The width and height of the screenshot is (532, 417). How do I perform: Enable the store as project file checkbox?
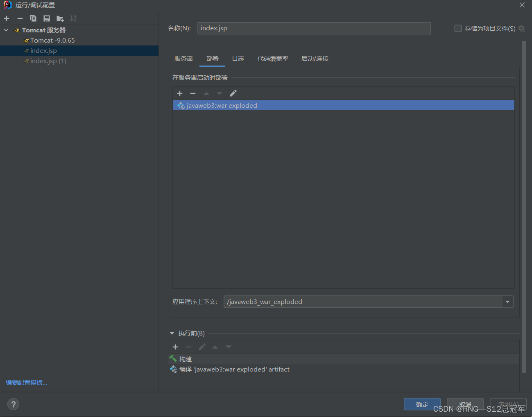458,28
